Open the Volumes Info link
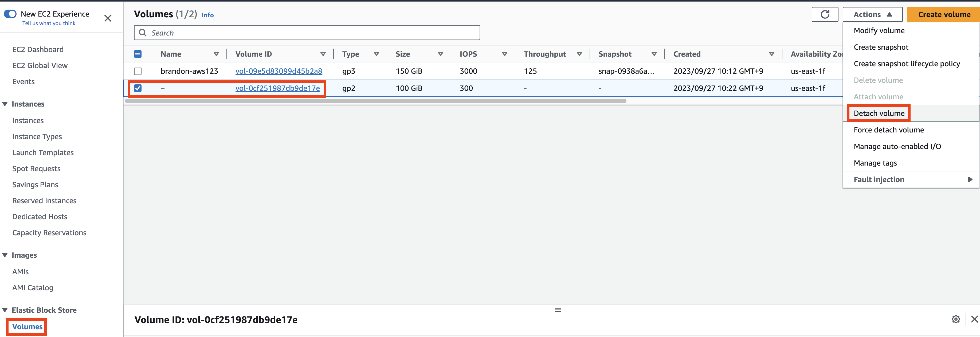 click(x=207, y=15)
